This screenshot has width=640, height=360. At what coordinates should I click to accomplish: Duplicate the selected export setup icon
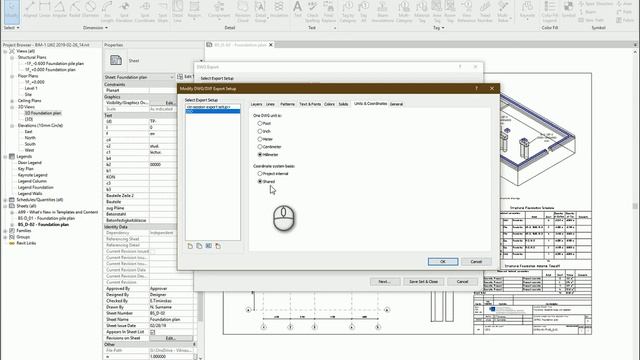point(199,246)
